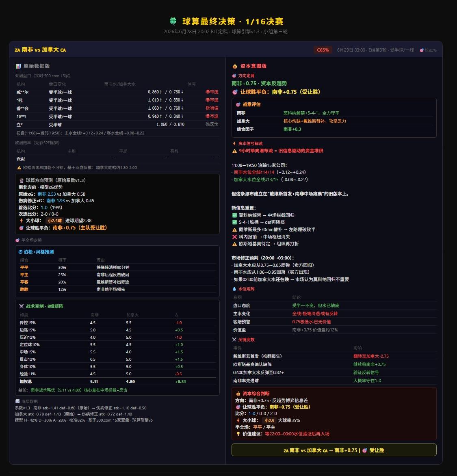Click the green check before 5-4-1铁桶
The width and height of the screenshot is (457, 476).
tap(234, 222)
